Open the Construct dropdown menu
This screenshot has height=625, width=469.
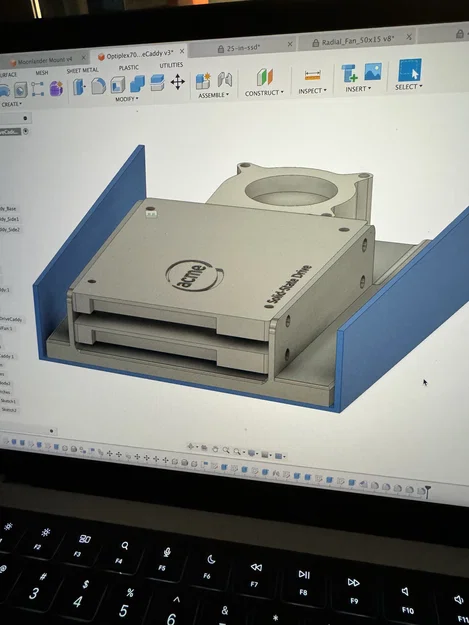264,93
